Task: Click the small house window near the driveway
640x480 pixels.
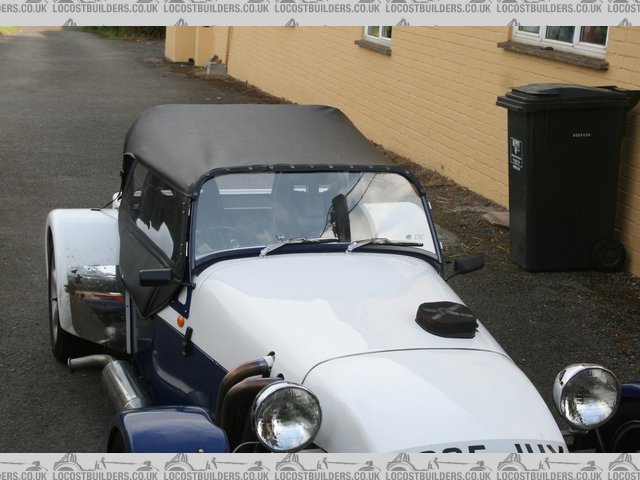Action: coord(379,34)
